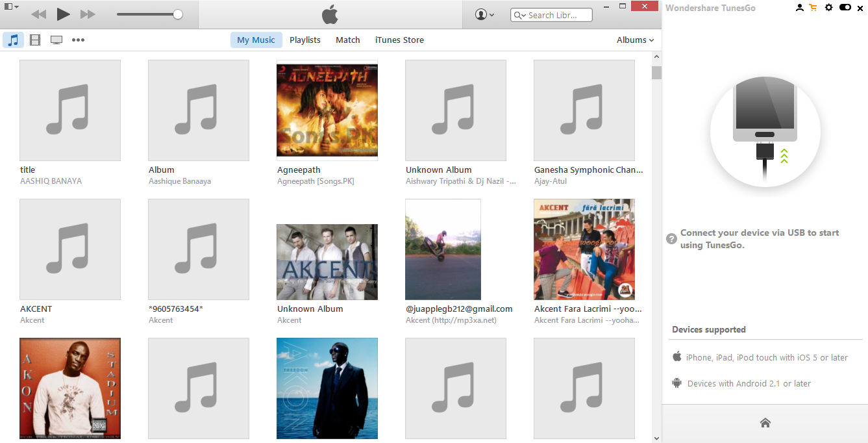Expand the Albums view dropdown

coord(635,40)
